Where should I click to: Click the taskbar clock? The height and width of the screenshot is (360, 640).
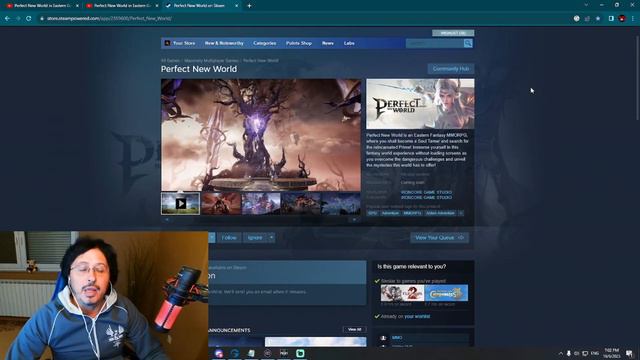611,353
